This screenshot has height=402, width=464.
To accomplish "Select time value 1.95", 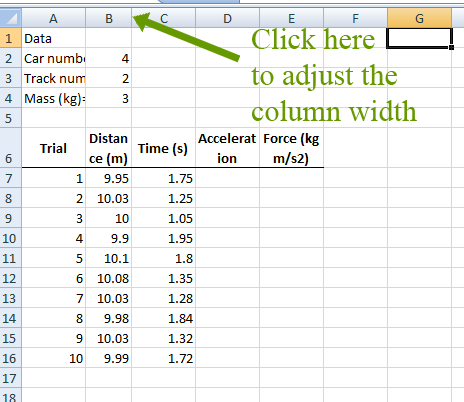I will 164,238.
